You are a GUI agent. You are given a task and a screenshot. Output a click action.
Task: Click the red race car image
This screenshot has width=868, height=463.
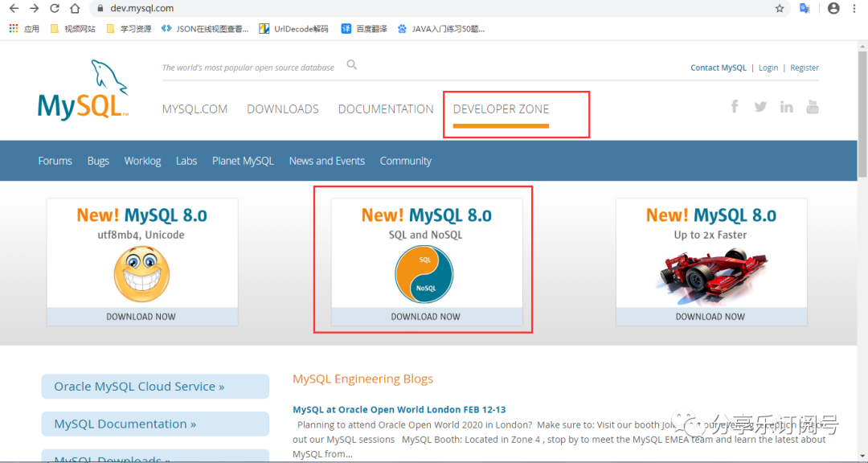point(712,277)
